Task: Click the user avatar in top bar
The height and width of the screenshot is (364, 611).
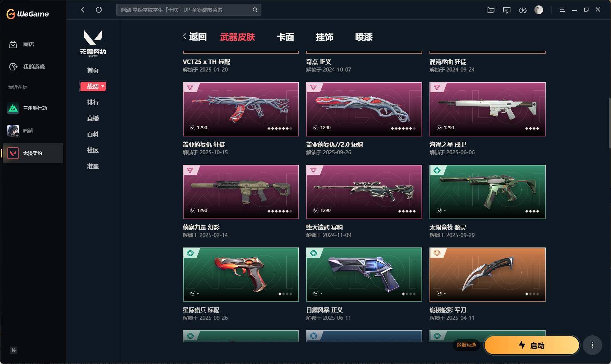Action: coord(539,10)
